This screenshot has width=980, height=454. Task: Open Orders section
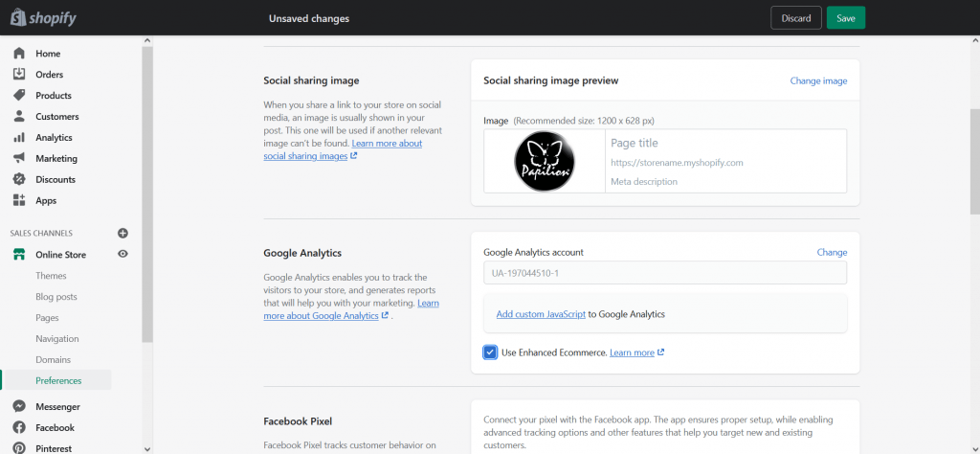[x=50, y=75]
